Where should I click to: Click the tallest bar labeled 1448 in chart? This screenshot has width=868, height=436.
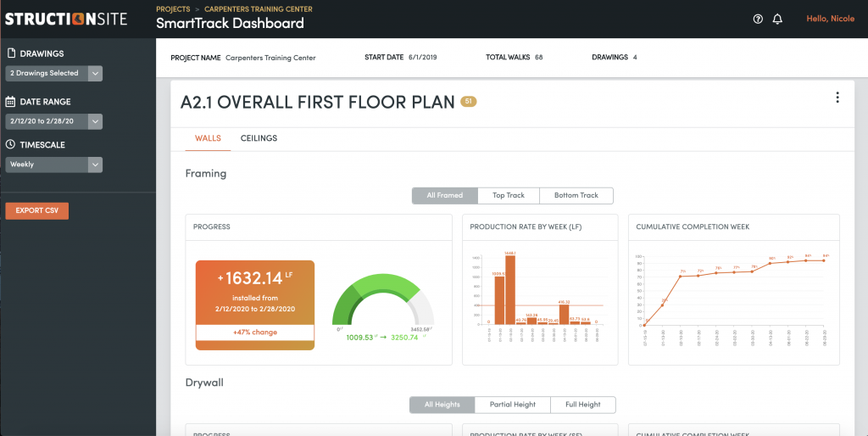510,290
